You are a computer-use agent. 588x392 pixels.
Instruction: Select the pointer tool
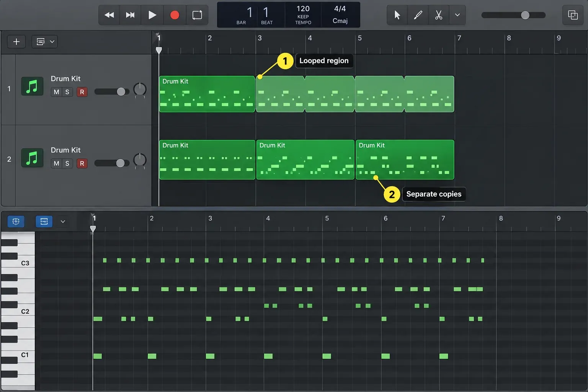397,15
